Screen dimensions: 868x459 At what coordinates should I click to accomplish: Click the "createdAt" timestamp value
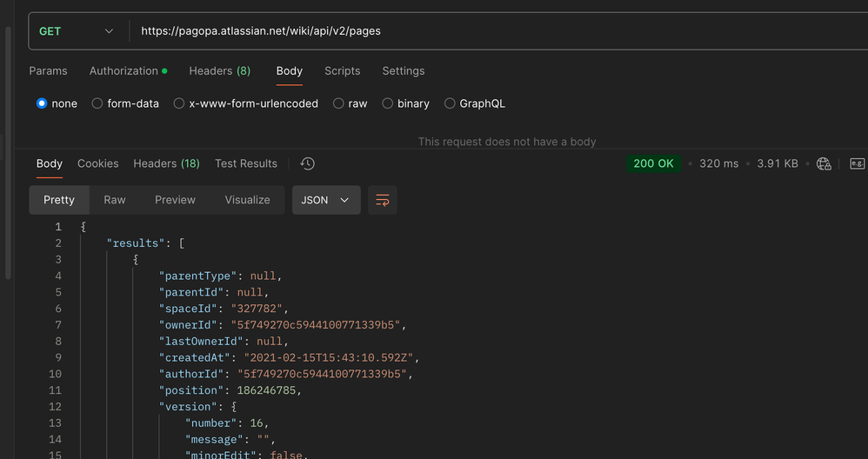331,358
